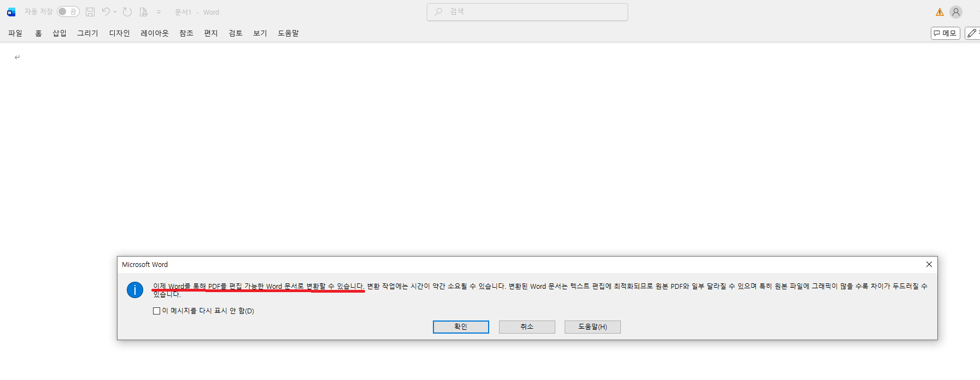Screen dimensions: 980x380
Task: Click the 취소 (Cancel) button
Action: (x=527, y=326)
